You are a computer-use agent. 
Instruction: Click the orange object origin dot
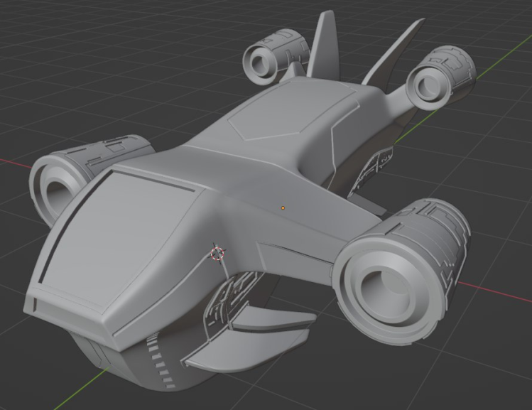tap(283, 208)
